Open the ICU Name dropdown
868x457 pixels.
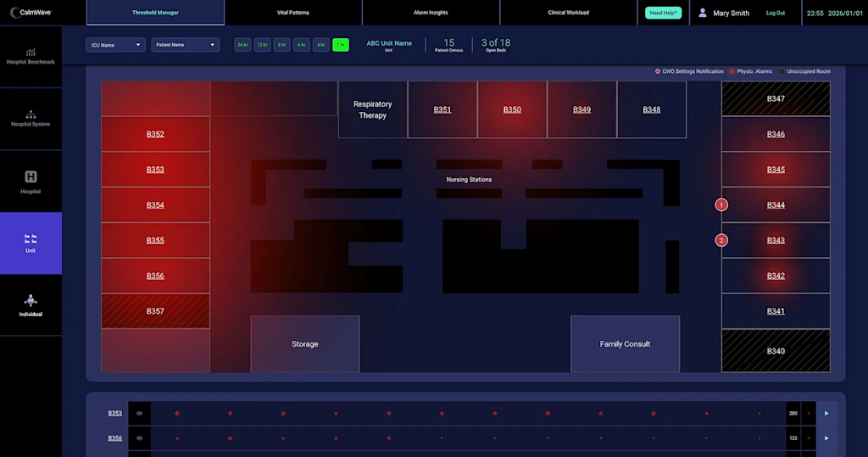pos(115,45)
